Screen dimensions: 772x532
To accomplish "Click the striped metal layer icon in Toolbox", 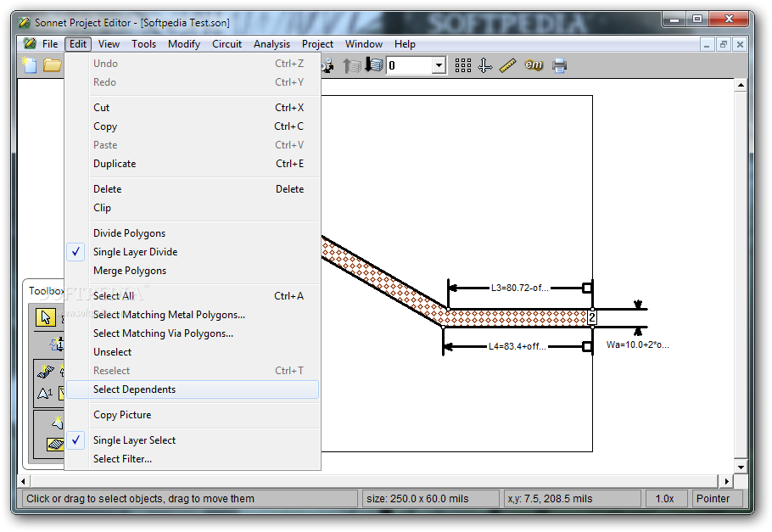I will point(55,444).
